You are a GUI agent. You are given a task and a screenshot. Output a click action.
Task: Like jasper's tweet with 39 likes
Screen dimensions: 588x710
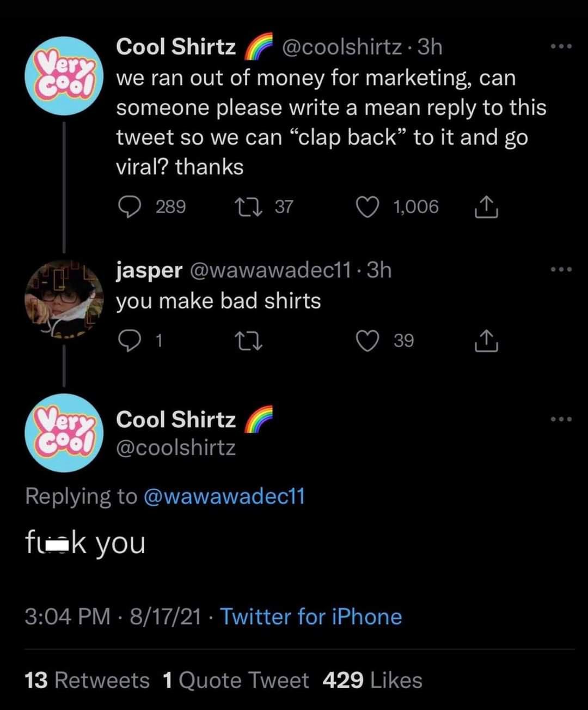tap(367, 341)
